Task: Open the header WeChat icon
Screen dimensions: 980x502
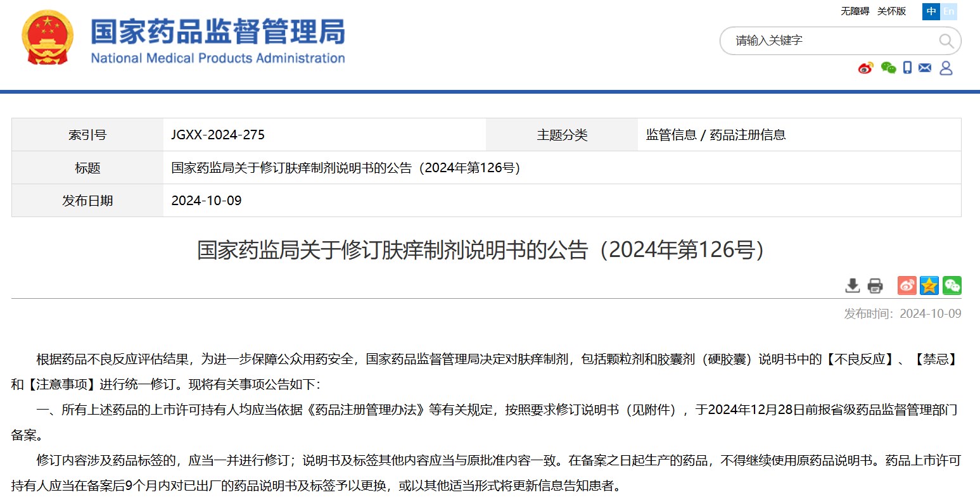Action: pos(888,68)
